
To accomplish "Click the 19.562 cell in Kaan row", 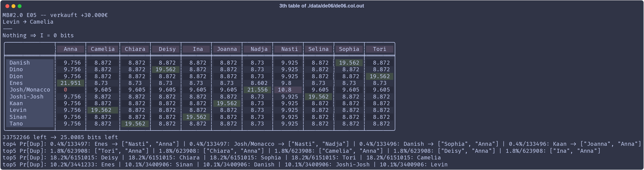I will click(x=227, y=103).
